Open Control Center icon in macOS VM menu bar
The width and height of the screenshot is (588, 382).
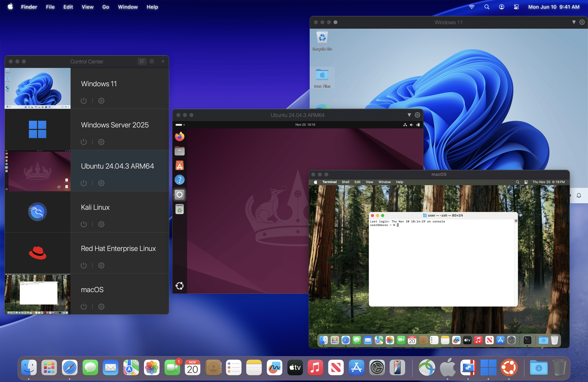click(526, 182)
